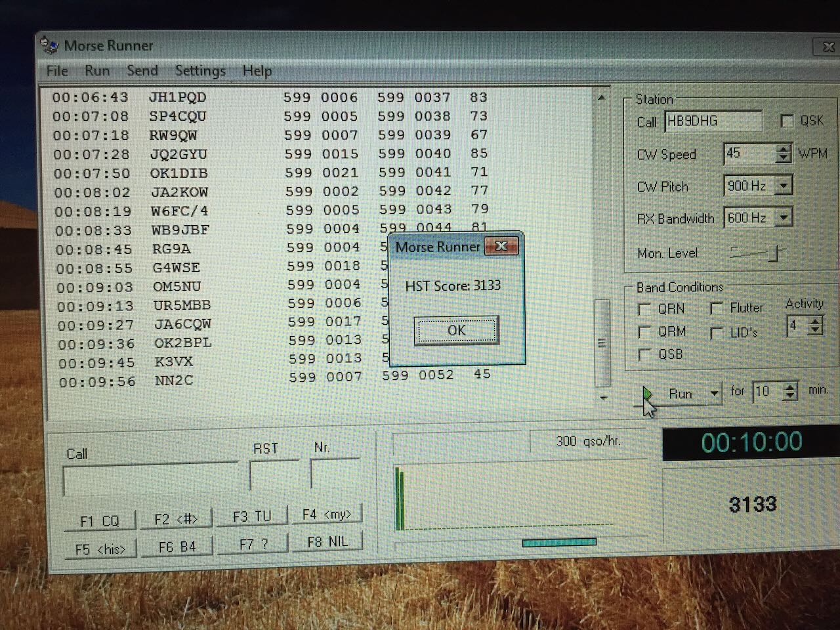Click the Morse Runner app icon in title bar

pyautogui.click(x=49, y=45)
